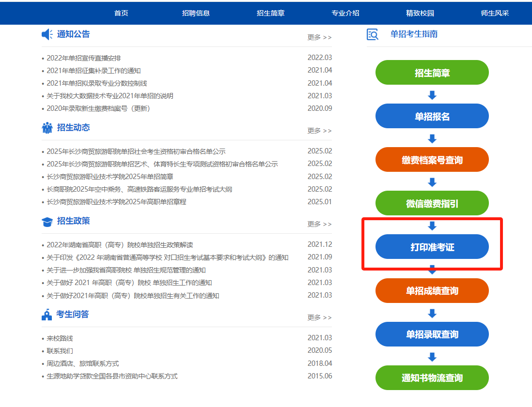Click date 2021.12 beside 招生政策解读 row
532x407 pixels.
pyautogui.click(x=320, y=244)
